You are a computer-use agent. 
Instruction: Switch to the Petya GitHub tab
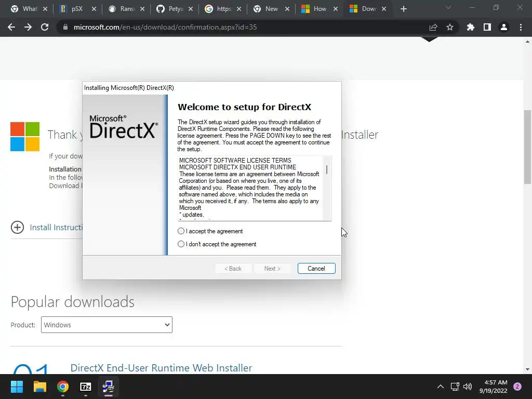tap(174, 9)
